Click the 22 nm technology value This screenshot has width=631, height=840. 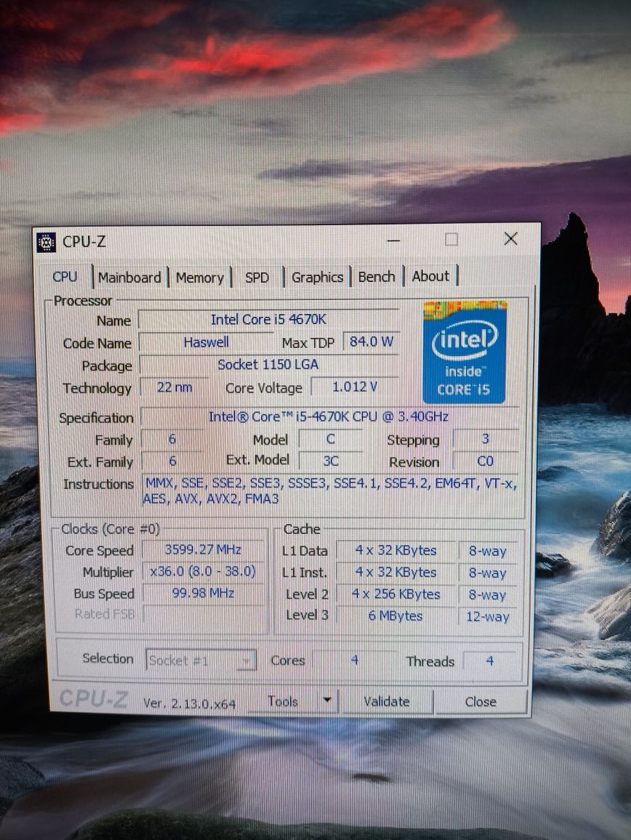pyautogui.click(x=174, y=387)
